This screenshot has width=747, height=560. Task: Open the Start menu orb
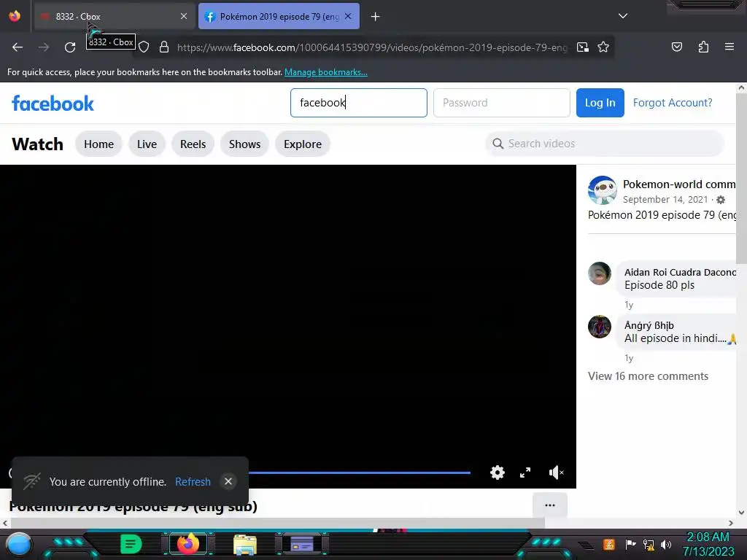19,544
